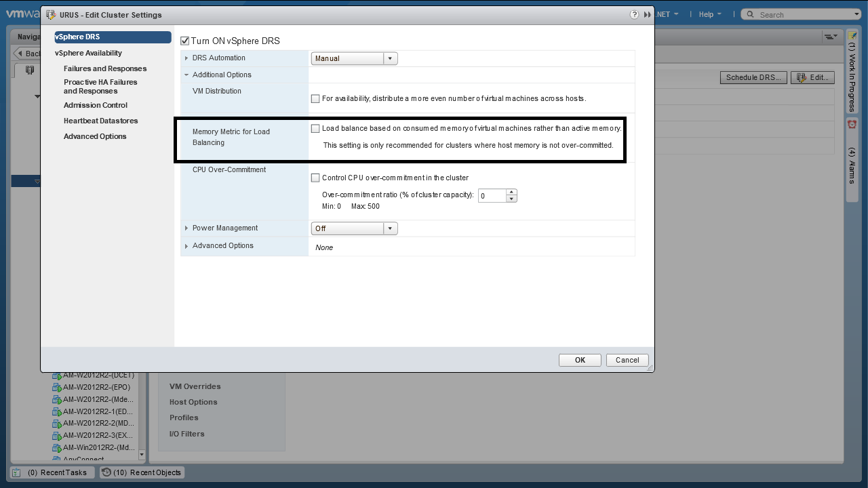Select vSphere DRS in the settings sidebar

pyautogui.click(x=113, y=37)
